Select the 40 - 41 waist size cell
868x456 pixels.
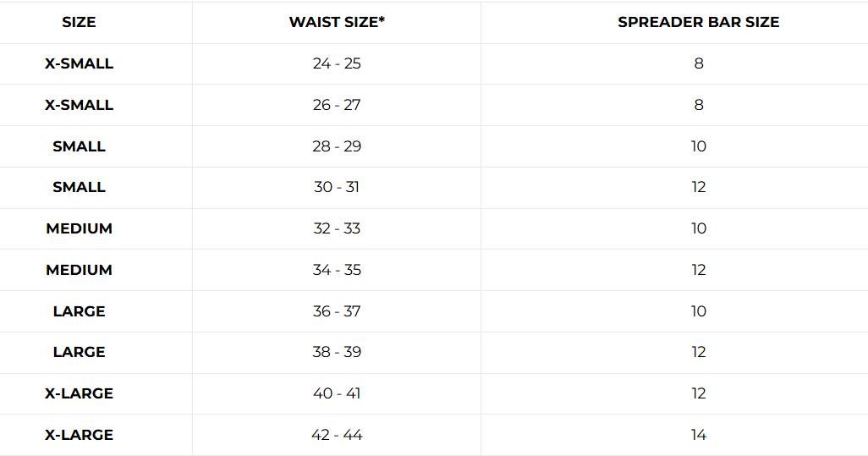[x=337, y=393]
